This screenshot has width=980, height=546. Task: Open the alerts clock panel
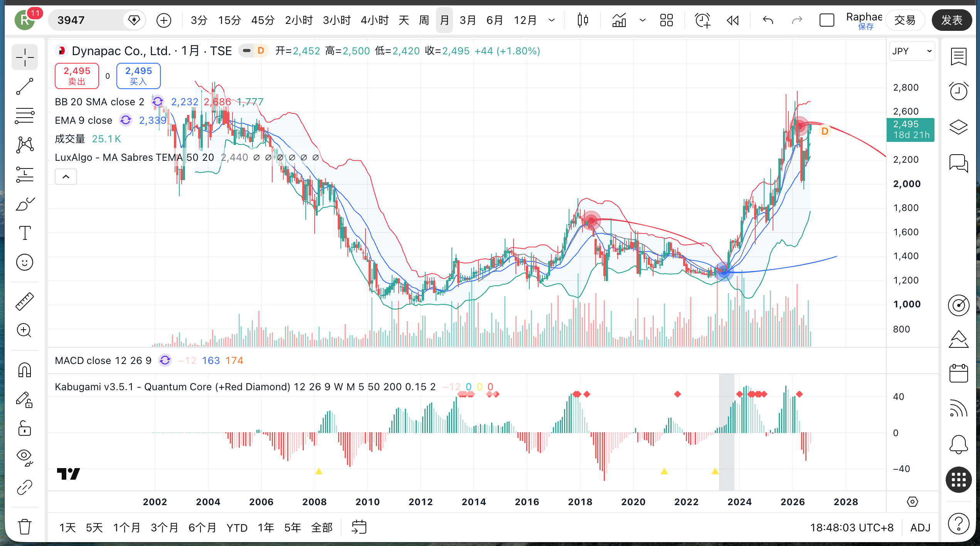(958, 91)
